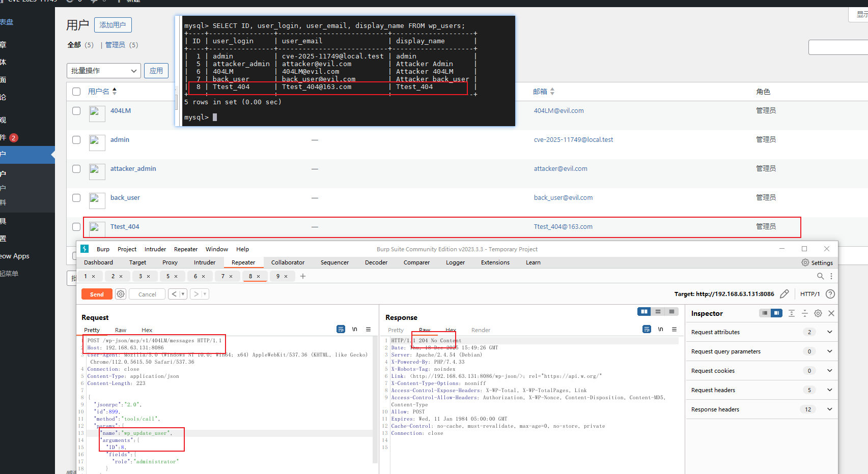Open the Ttest_404 user link
Screen dimensions: 868x474
(125, 227)
